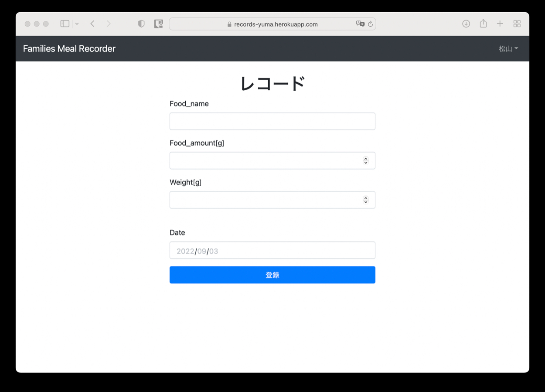Open sidebar options dropdown chevron
The width and height of the screenshot is (545, 392).
point(77,24)
